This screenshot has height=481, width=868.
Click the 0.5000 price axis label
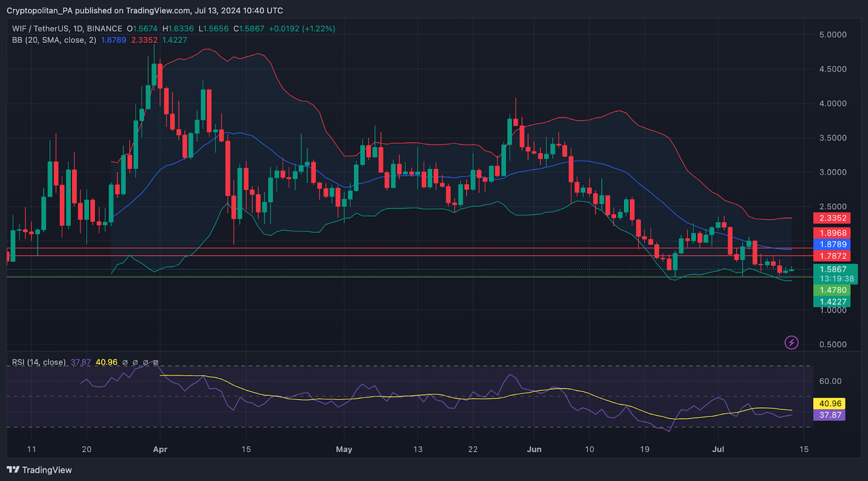tap(833, 345)
